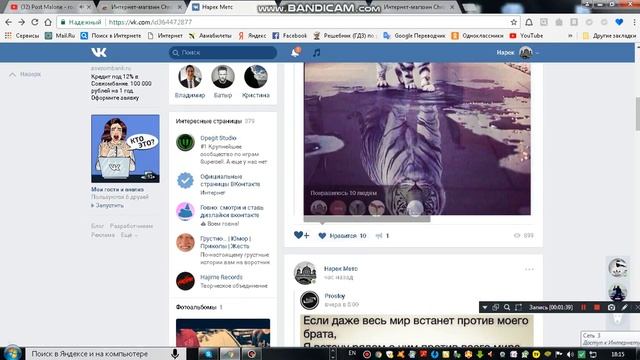
Task: Expand bookmarks overflow chevron
Action: click(x=570, y=36)
